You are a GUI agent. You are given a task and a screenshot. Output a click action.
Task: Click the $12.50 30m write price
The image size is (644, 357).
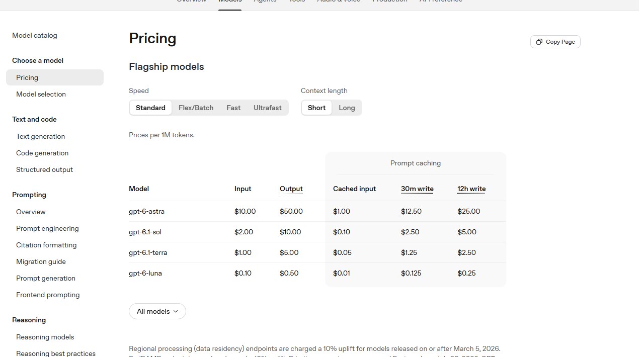tap(411, 211)
